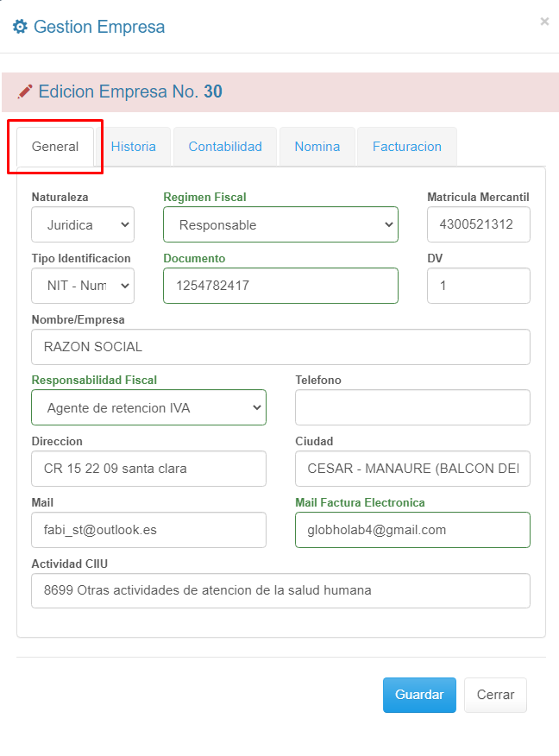Click the Nombre/Empresa text field
The height and width of the screenshot is (756, 559).
pos(280,347)
